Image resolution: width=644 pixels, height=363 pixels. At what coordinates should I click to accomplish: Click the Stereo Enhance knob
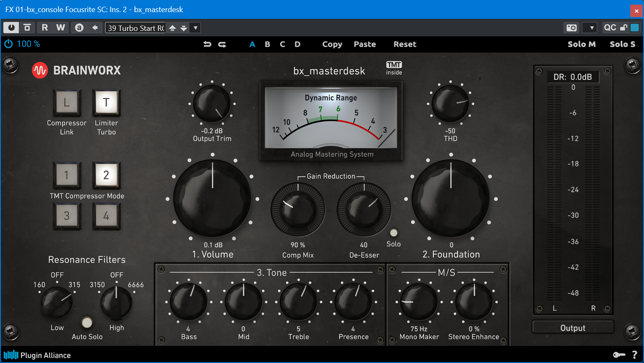[x=474, y=302]
